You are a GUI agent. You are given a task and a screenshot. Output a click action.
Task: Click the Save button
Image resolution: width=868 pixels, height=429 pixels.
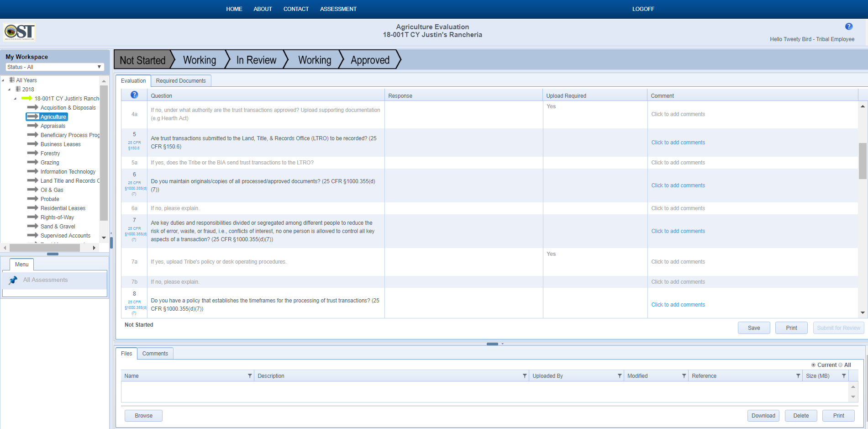coord(754,328)
